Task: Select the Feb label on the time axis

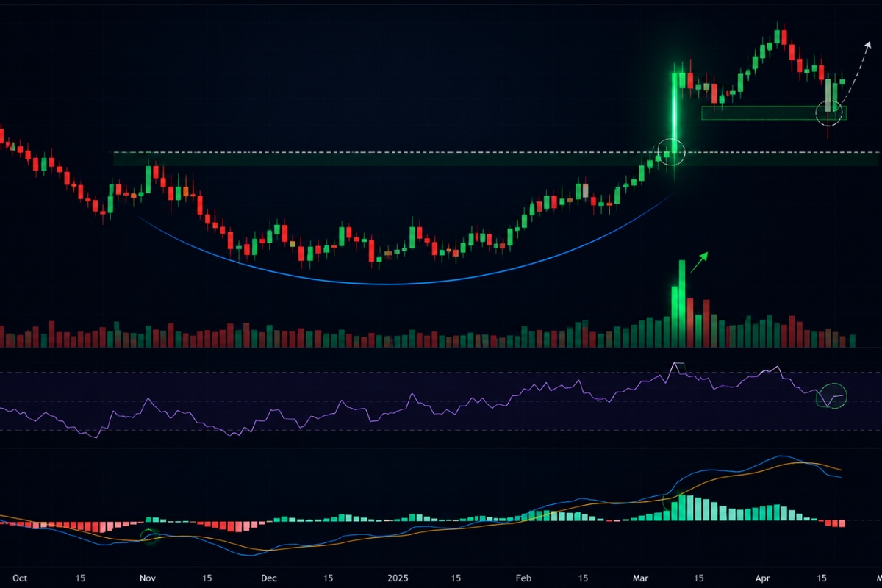Action: (523, 578)
